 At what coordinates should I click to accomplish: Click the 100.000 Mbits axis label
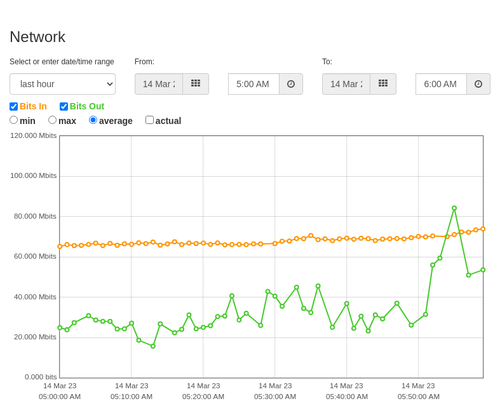point(33,176)
